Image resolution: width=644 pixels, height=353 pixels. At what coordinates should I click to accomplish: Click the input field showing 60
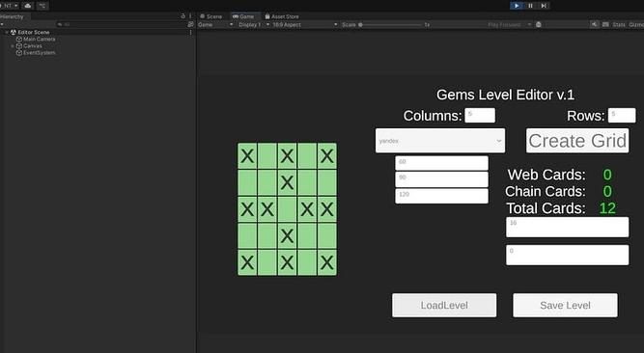441,163
